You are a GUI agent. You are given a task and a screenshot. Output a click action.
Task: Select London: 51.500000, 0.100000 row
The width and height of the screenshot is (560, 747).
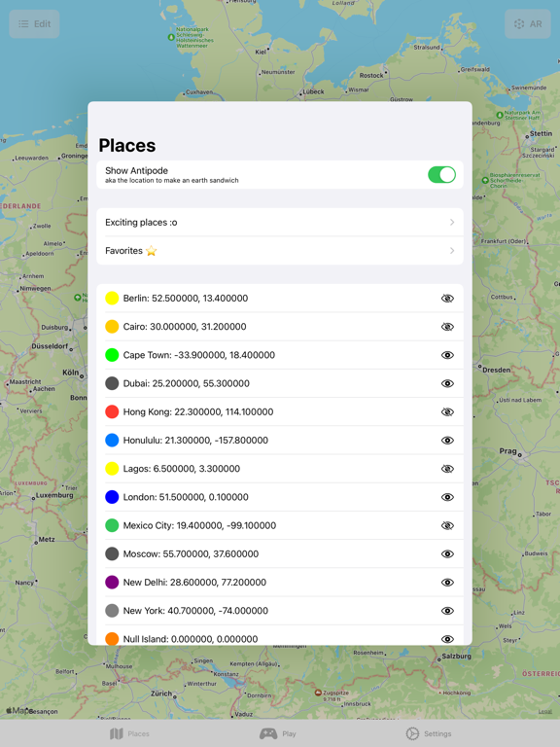pyautogui.click(x=280, y=497)
